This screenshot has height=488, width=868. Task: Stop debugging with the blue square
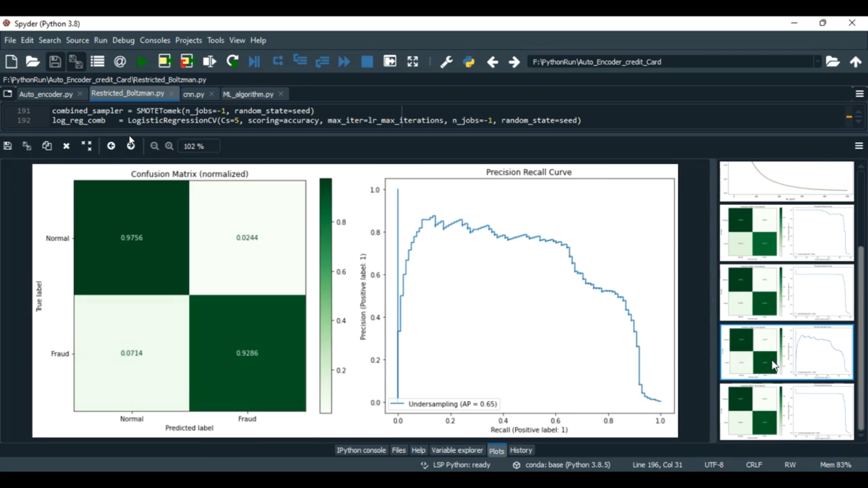(367, 62)
